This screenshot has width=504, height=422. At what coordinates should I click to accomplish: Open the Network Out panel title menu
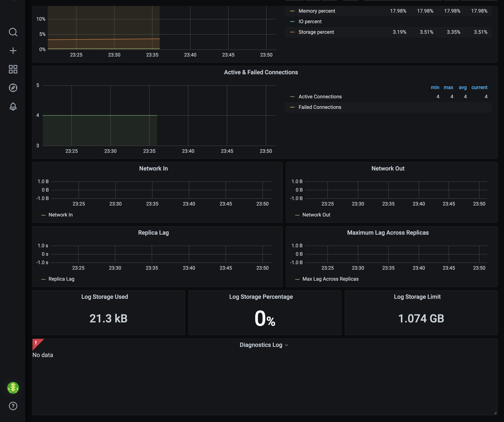pos(387,168)
